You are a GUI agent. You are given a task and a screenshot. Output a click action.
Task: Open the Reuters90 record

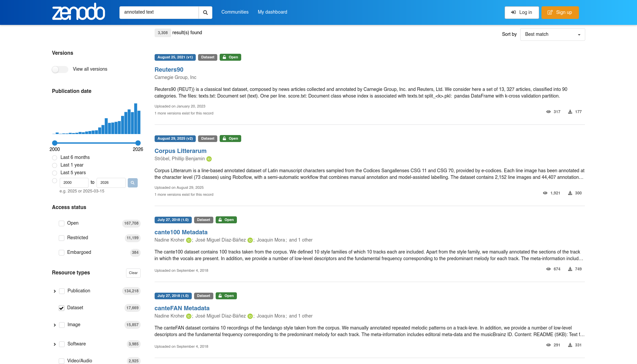click(x=169, y=70)
